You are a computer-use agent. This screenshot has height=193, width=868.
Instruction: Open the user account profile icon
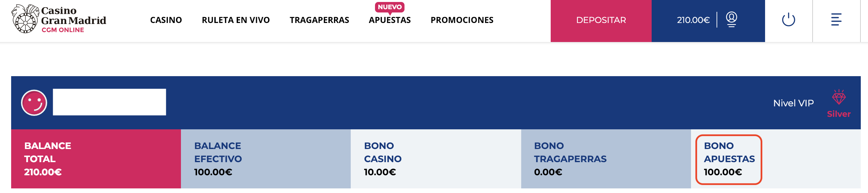(x=732, y=19)
